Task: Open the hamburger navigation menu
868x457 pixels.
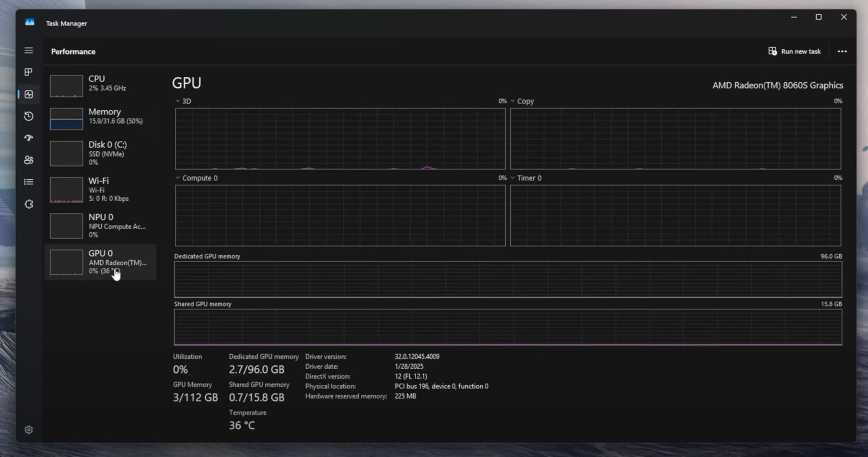Action: point(28,50)
